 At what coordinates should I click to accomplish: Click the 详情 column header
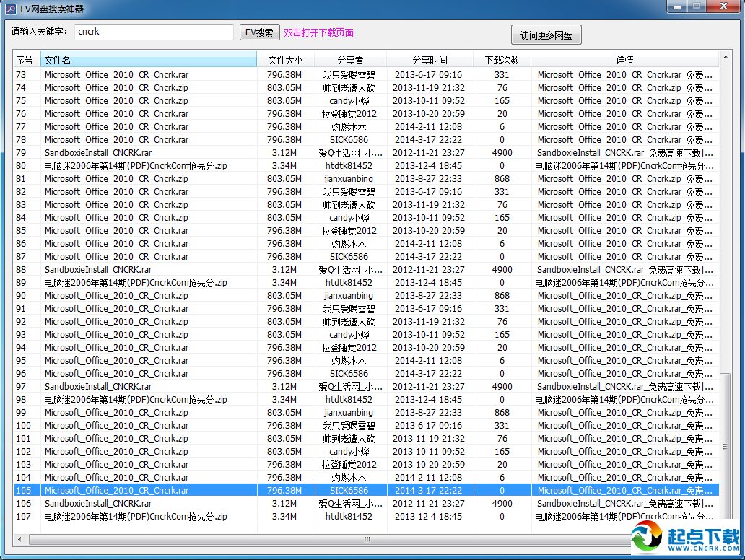[624, 60]
